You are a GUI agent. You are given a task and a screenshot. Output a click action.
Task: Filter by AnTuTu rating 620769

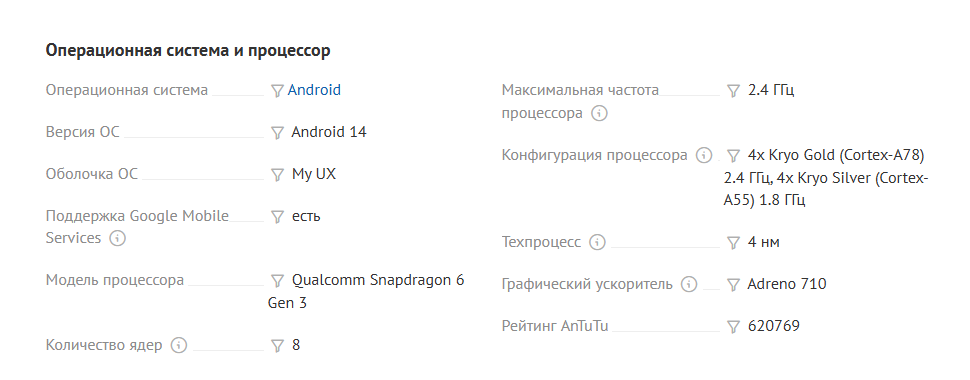click(734, 327)
